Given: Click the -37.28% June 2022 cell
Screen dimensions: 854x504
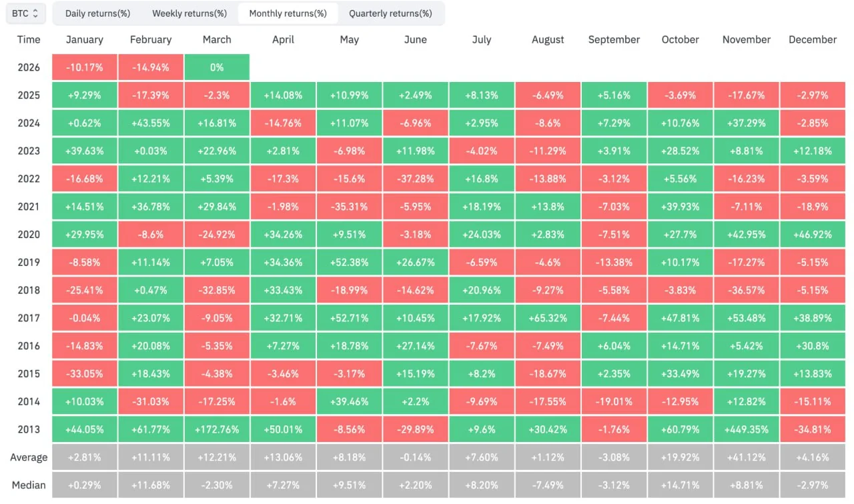Looking at the screenshot, I should click(416, 179).
